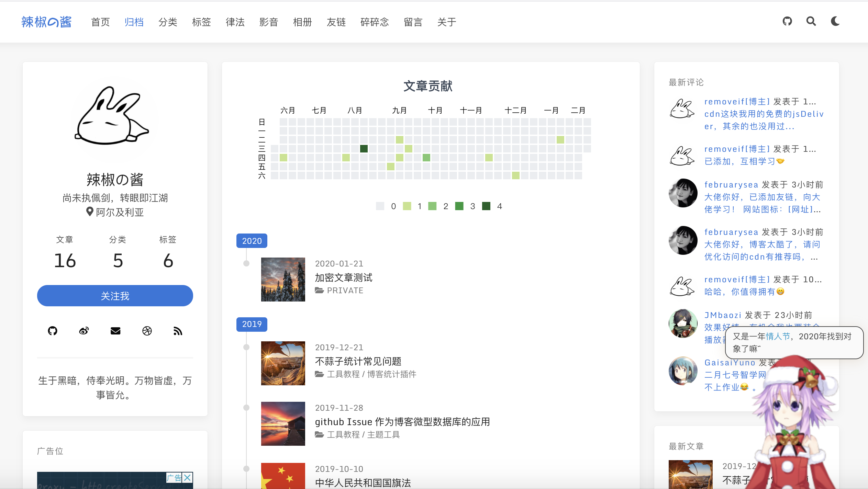Open the 博客统计插件 category link

pos(392,374)
